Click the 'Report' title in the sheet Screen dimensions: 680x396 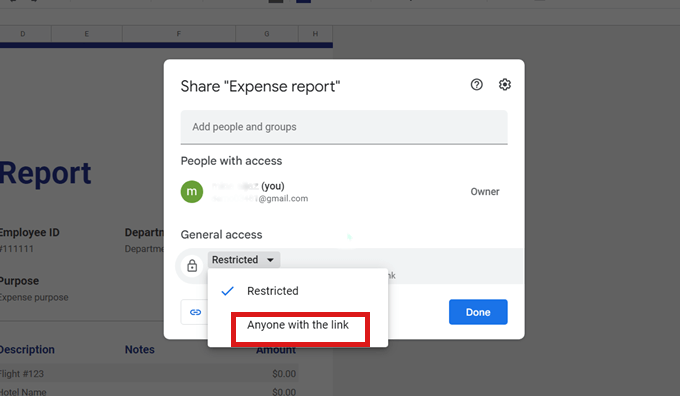[45, 173]
